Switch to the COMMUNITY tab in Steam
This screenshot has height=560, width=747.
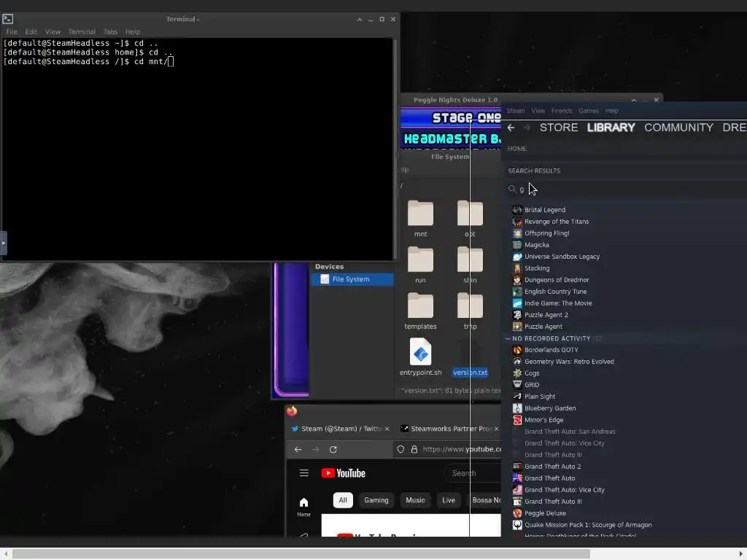click(678, 128)
